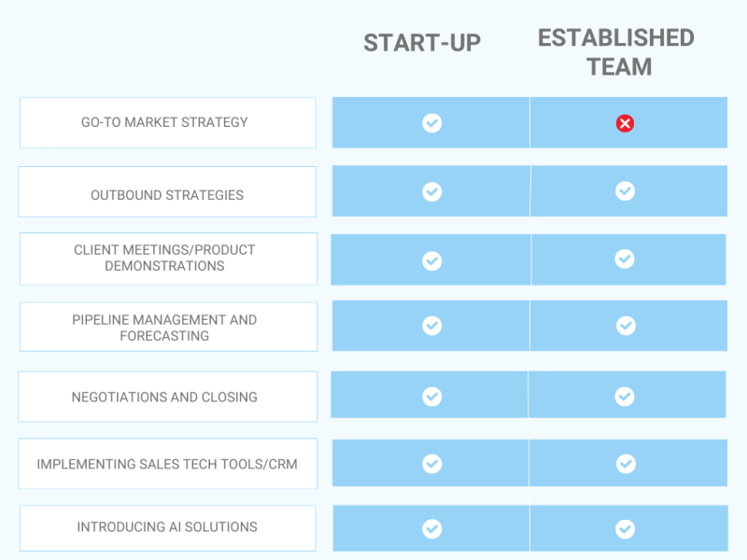The image size is (747, 560).
Task: Click Start-Up checkmark for Go-To Market Strategy
Action: coord(431,123)
